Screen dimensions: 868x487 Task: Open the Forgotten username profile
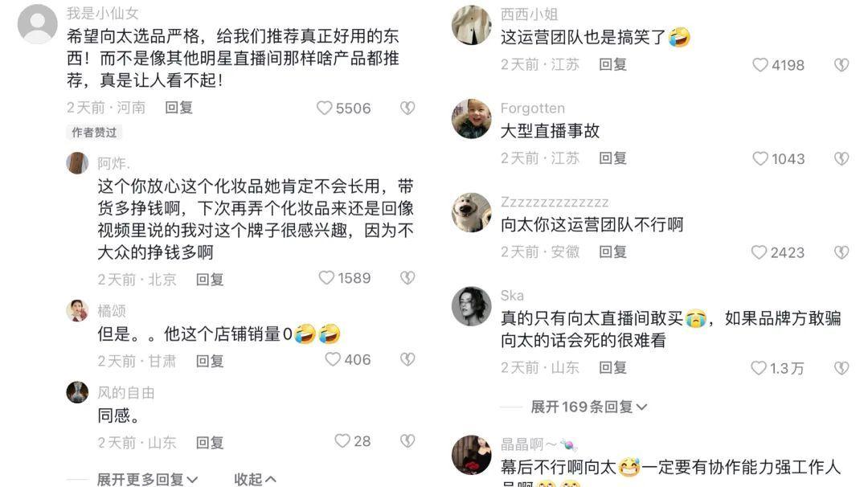533,108
